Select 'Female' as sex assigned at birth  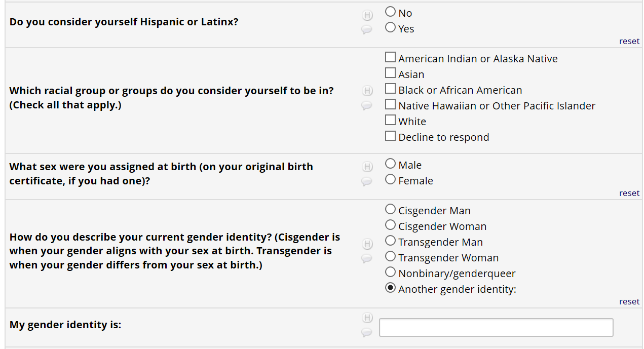click(x=390, y=179)
